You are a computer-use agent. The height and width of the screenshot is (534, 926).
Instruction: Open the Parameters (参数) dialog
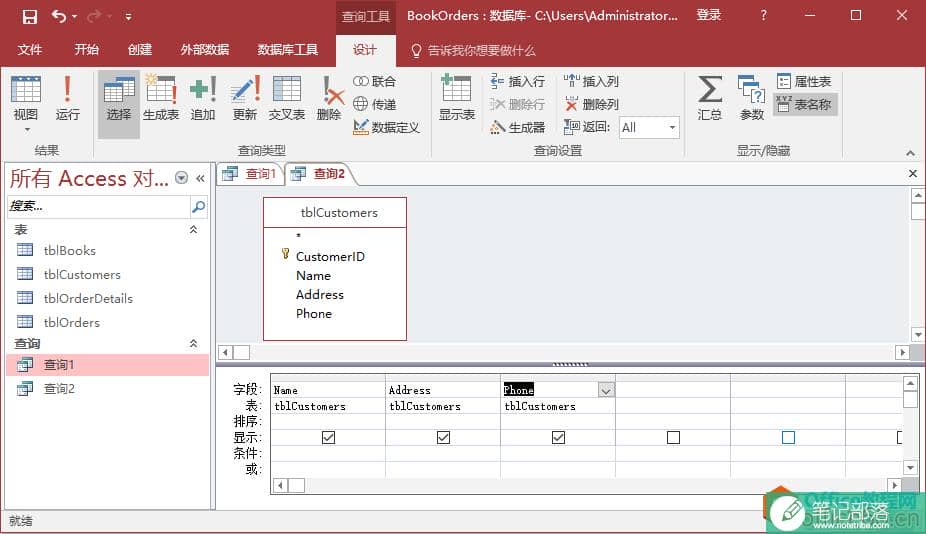752,97
